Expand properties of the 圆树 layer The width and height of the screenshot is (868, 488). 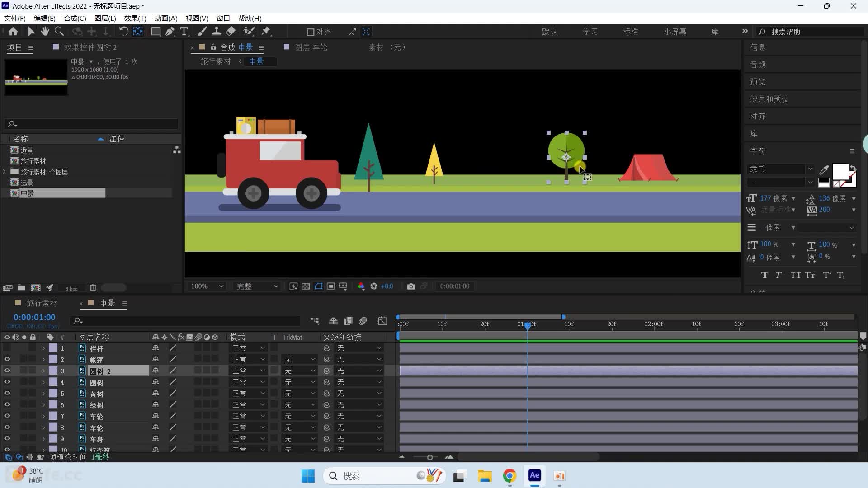(43, 382)
